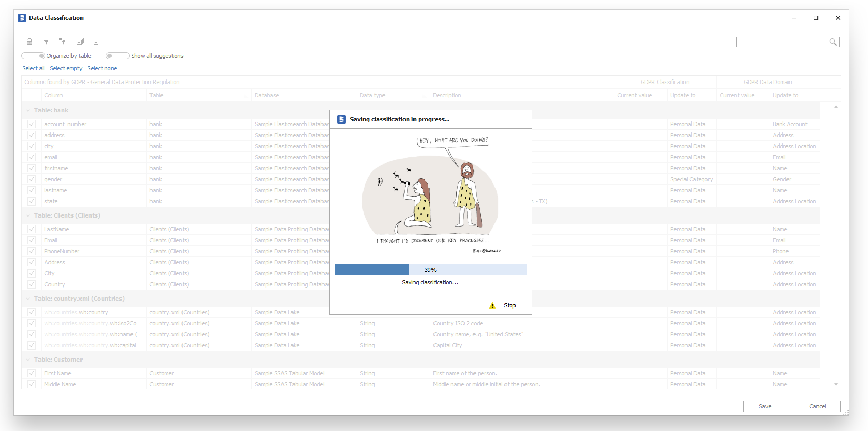Stop the saving classification process
The height and width of the screenshot is (431, 868).
506,305
